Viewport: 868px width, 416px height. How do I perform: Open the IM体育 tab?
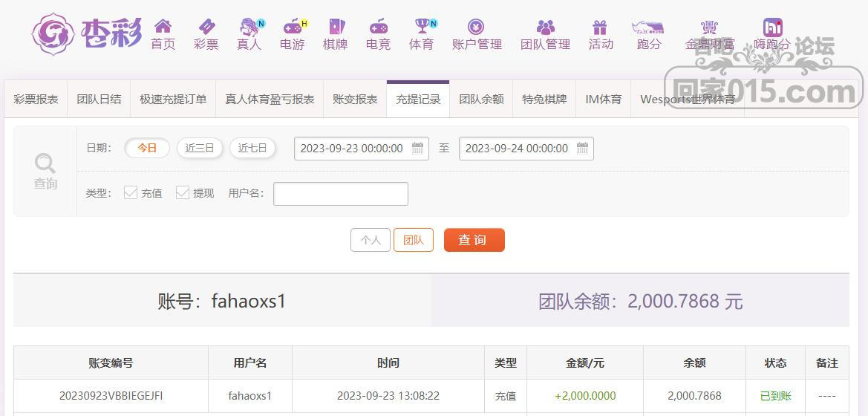[x=604, y=99]
